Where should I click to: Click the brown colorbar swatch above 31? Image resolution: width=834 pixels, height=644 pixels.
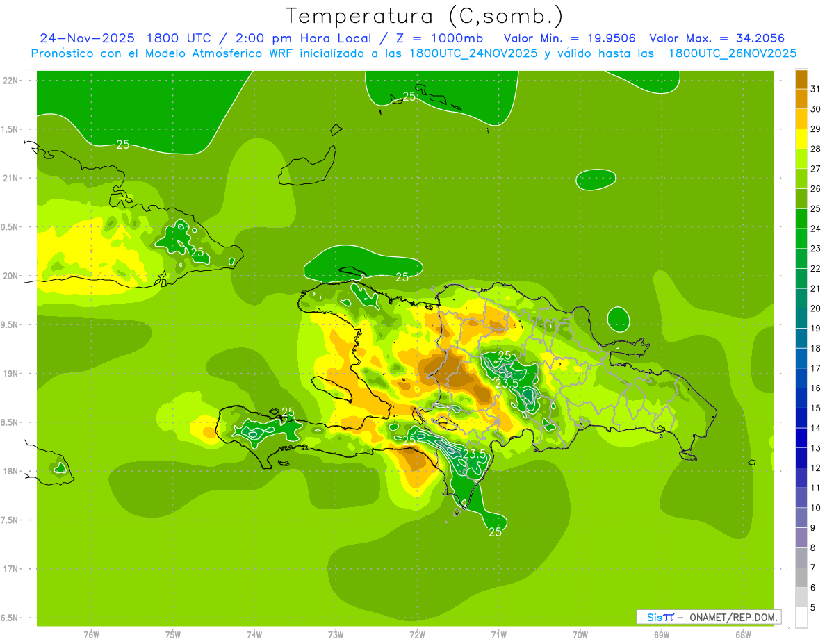[x=801, y=79]
